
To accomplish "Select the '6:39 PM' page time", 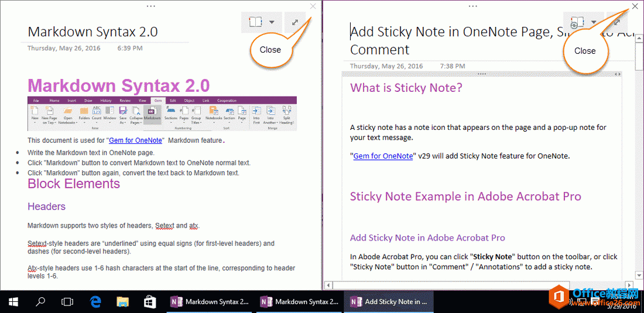I will (130, 48).
